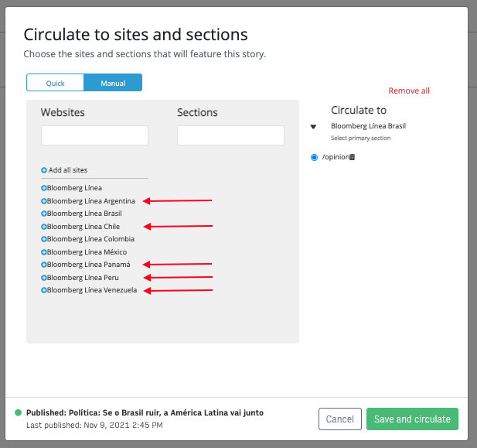Switch to Manual circulation tab
Viewport: 477px width, 448px height.
(113, 83)
